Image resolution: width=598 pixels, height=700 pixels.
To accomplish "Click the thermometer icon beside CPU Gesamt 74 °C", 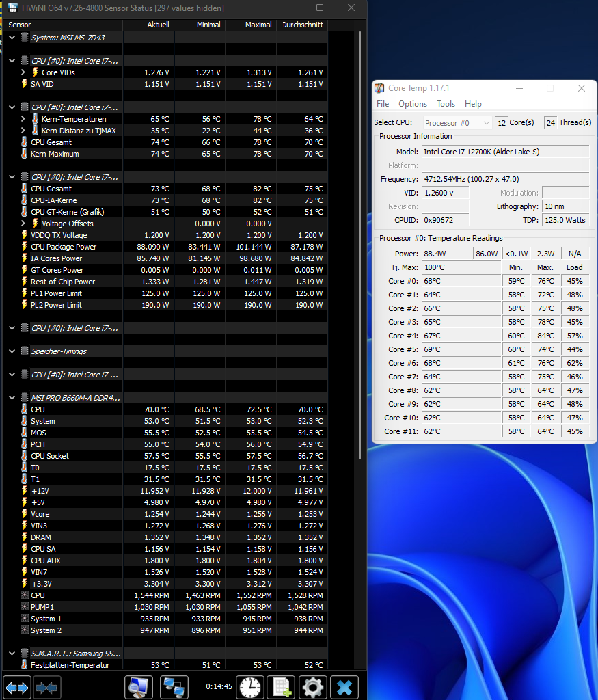I will click(x=25, y=142).
